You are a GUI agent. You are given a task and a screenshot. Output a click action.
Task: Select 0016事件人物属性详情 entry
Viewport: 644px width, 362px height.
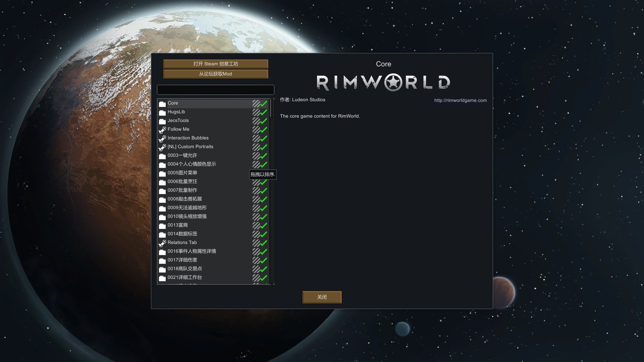213,252
